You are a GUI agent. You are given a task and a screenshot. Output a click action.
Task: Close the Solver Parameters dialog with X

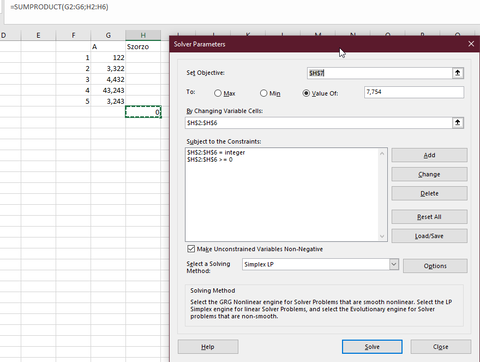[471, 44]
